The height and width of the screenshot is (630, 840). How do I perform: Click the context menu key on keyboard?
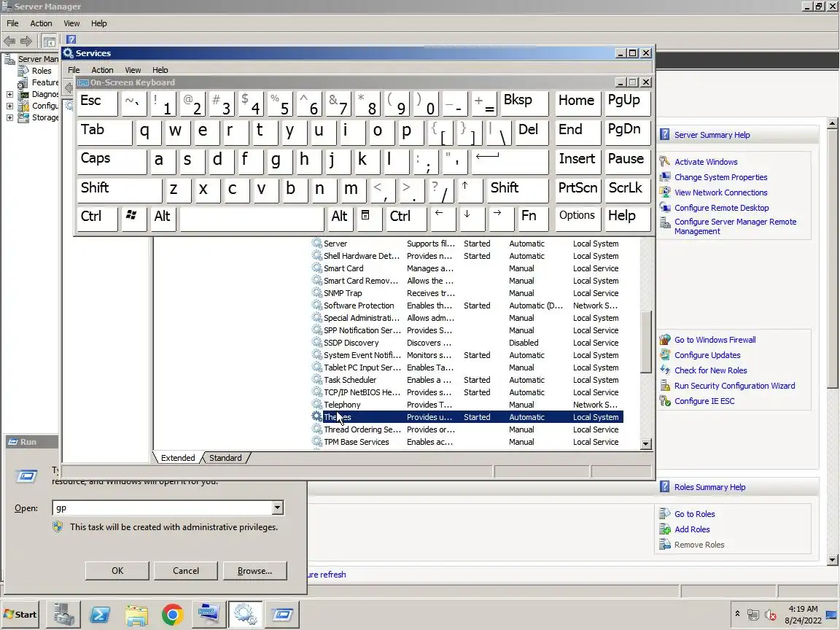pyautogui.click(x=369, y=218)
